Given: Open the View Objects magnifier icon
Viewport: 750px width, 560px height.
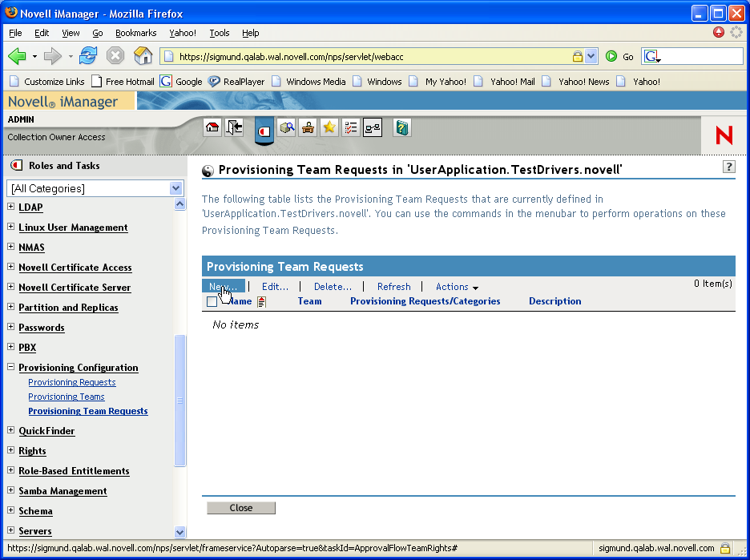Looking at the screenshot, I should pyautogui.click(x=287, y=127).
